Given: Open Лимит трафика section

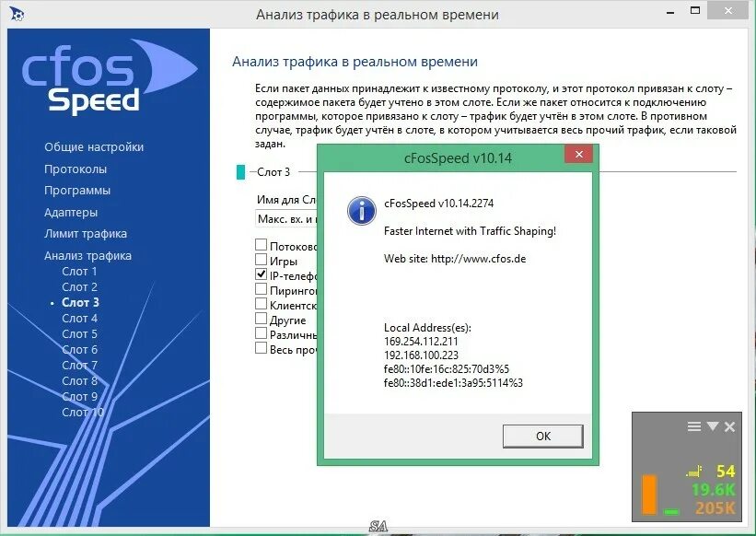Looking at the screenshot, I should [86, 234].
